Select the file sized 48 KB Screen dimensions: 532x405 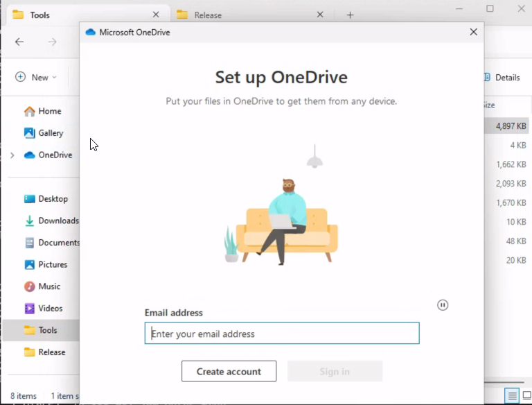pyautogui.click(x=516, y=241)
